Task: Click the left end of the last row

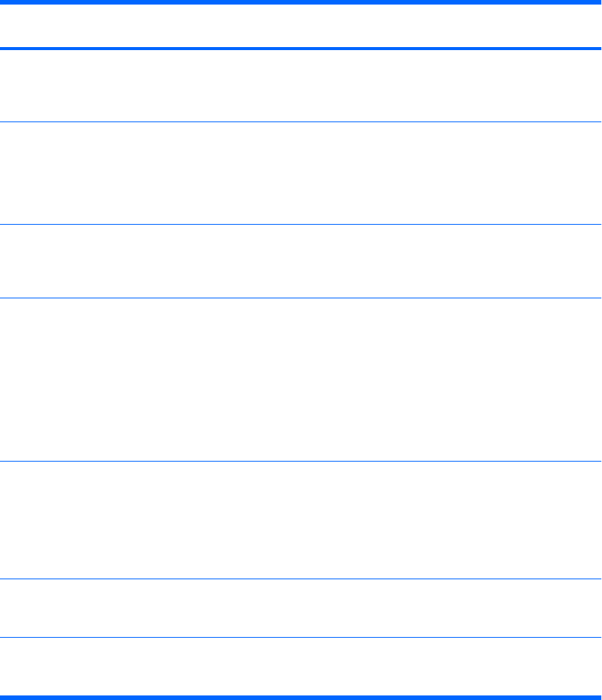Action: pyautogui.click(x=11, y=665)
